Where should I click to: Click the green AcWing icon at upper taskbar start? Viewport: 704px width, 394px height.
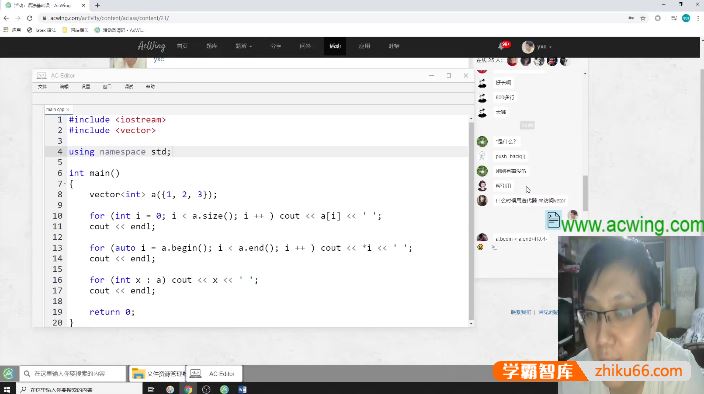click(x=8, y=373)
